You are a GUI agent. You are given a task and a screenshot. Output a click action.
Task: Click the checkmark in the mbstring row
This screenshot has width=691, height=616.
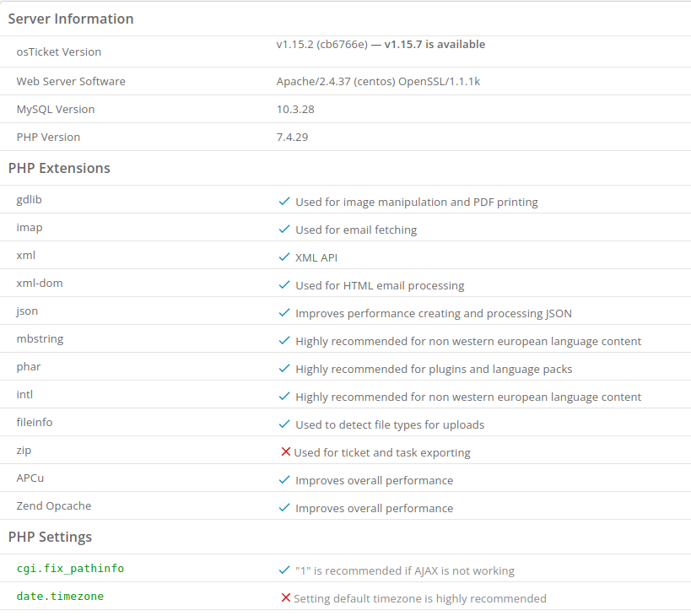[284, 341]
